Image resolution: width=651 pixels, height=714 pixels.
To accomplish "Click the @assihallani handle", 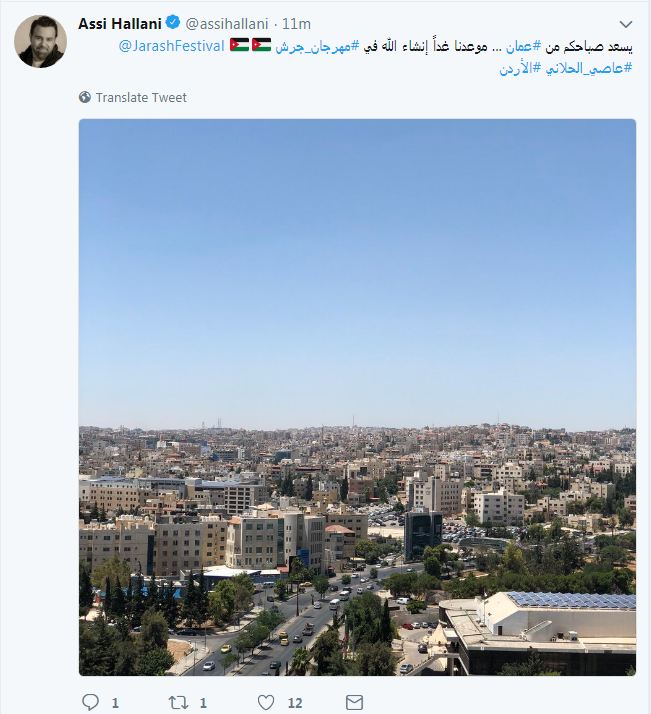I will [227, 24].
